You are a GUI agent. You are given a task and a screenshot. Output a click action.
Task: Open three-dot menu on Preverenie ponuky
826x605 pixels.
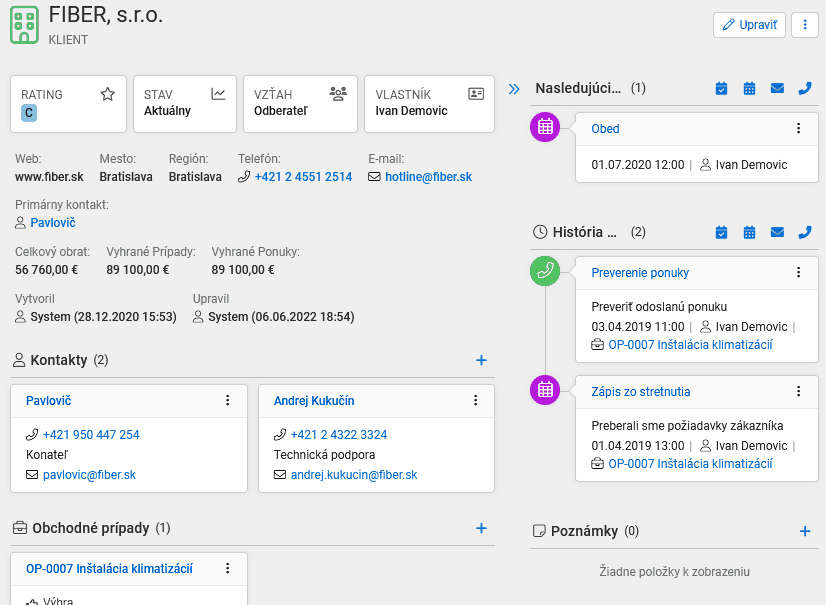click(798, 272)
